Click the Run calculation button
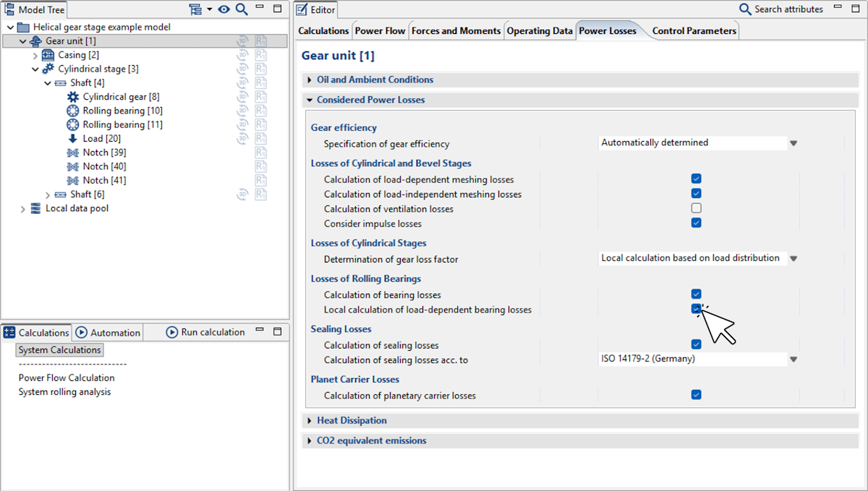 tap(205, 333)
